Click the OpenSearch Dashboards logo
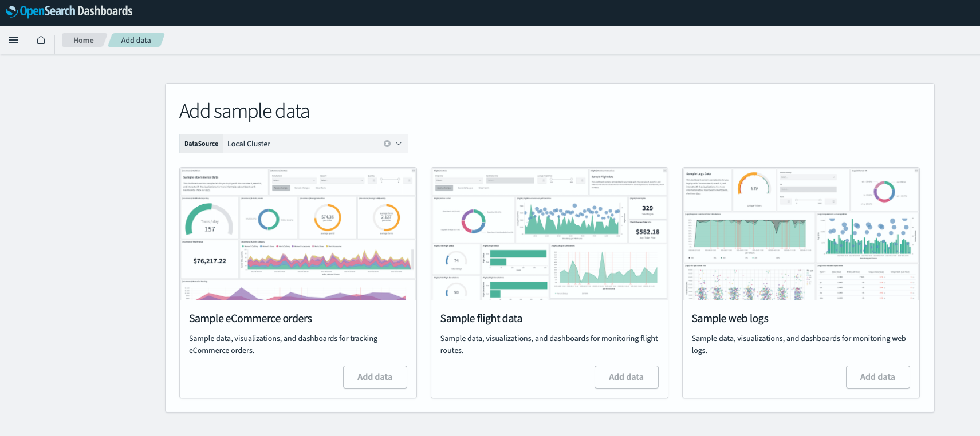 (x=69, y=11)
